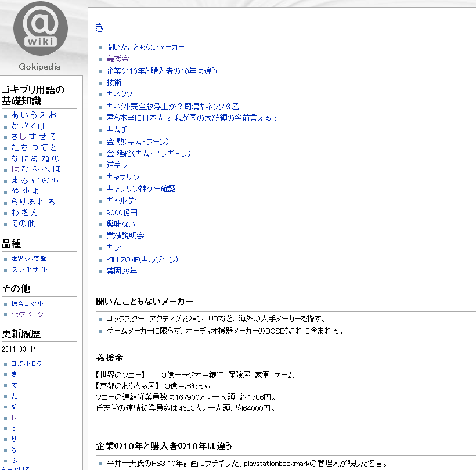Image resolution: width=476 pixels, height=470 pixels.
Task: Open the あいうえお index link
Action: tap(34, 115)
